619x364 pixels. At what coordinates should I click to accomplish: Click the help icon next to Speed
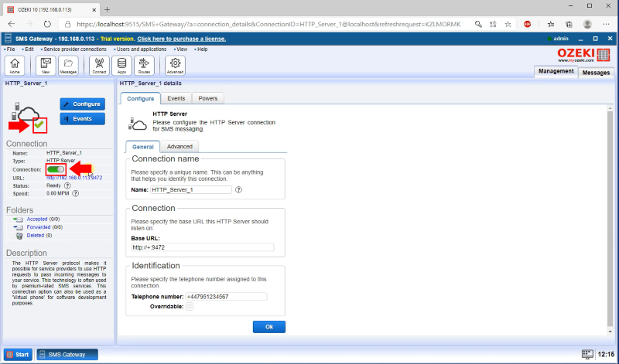click(75, 194)
